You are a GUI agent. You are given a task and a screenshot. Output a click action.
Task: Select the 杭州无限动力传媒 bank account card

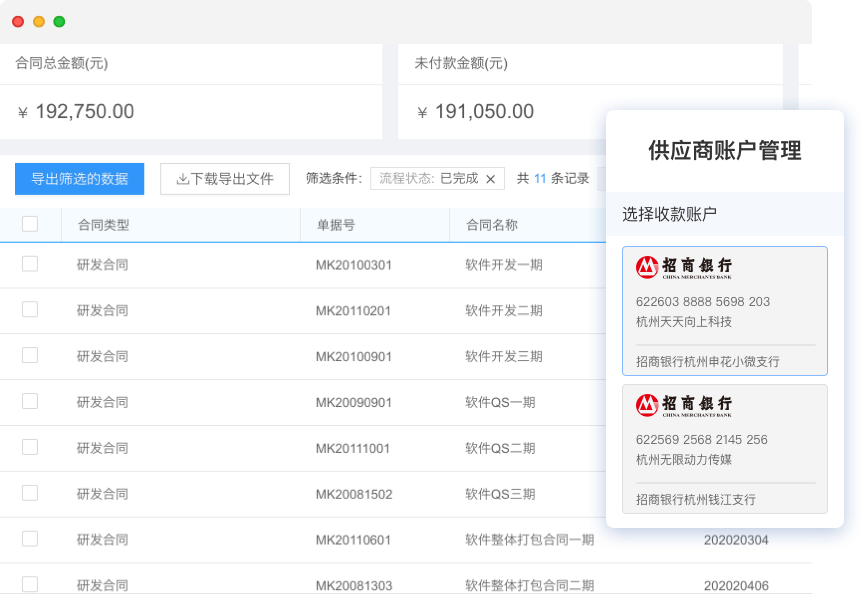tap(724, 450)
